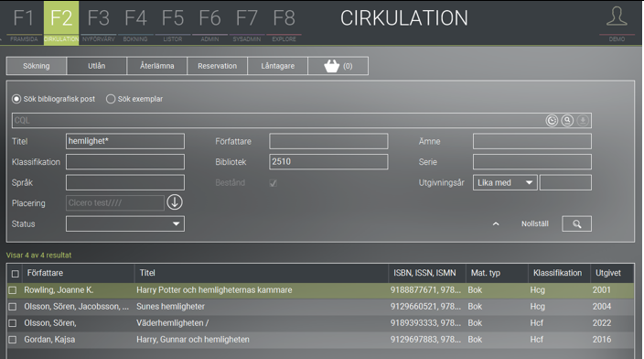The width and height of the screenshot is (644, 359).
Task: Click author Olsson, Sören, Jacobsson, ...
Action: [77, 307]
